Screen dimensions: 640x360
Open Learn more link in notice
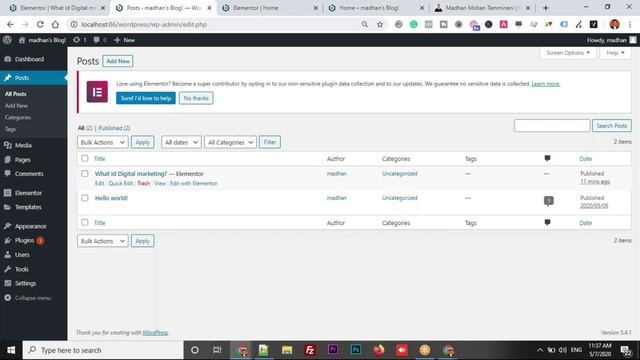tap(546, 84)
